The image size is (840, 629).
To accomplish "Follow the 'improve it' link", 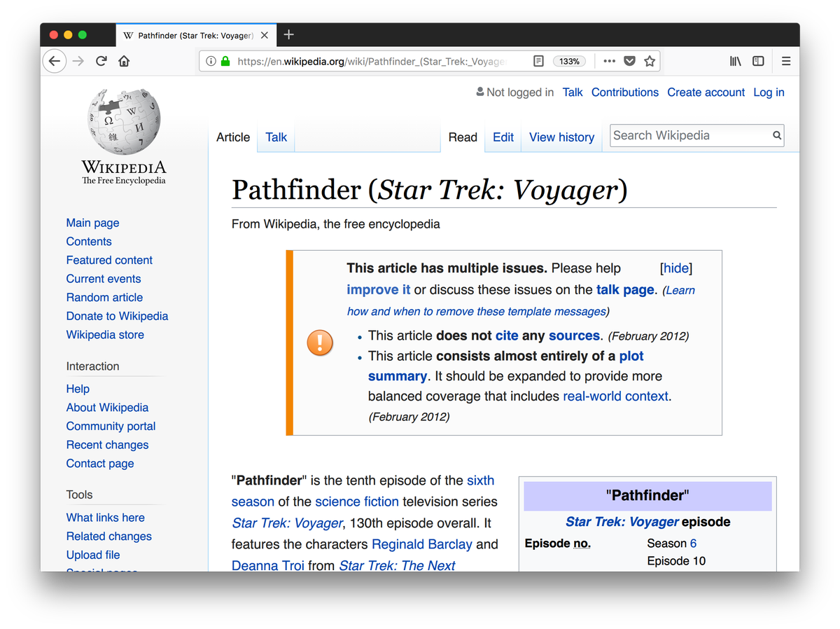I will (x=379, y=289).
